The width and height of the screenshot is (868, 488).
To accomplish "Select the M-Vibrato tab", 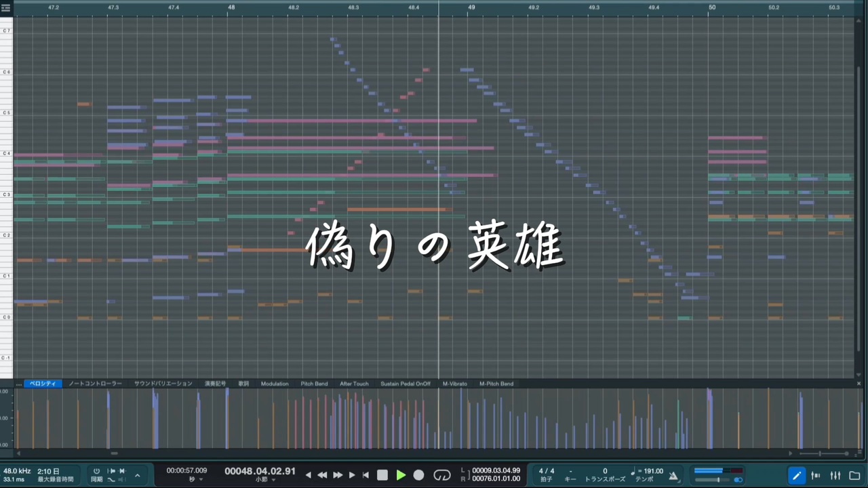I will 455,384.
